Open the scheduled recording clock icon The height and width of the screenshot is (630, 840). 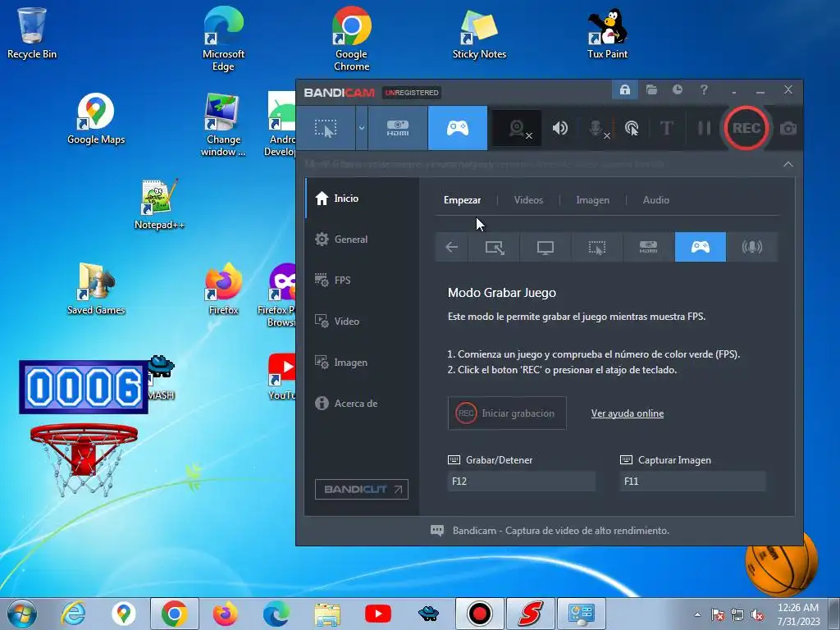point(678,89)
